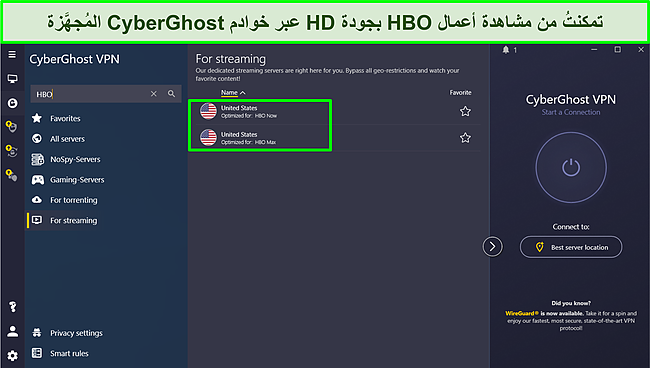The height and width of the screenshot is (368, 650).
Task: Select United States server for HBO Now
Action: tap(338, 111)
